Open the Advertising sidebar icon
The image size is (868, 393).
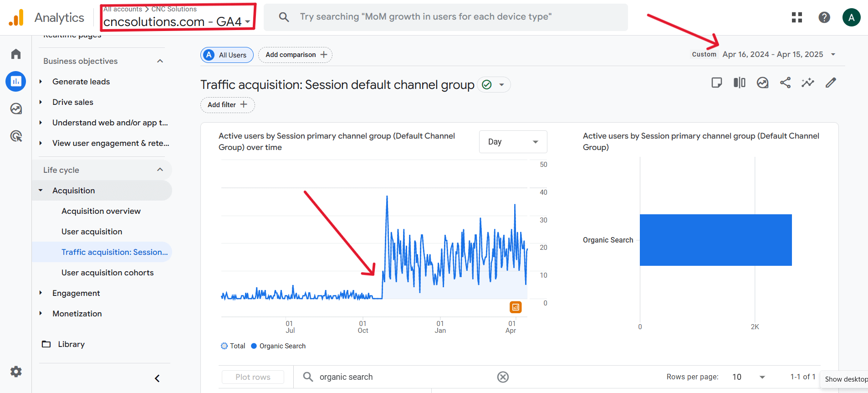[x=16, y=136]
